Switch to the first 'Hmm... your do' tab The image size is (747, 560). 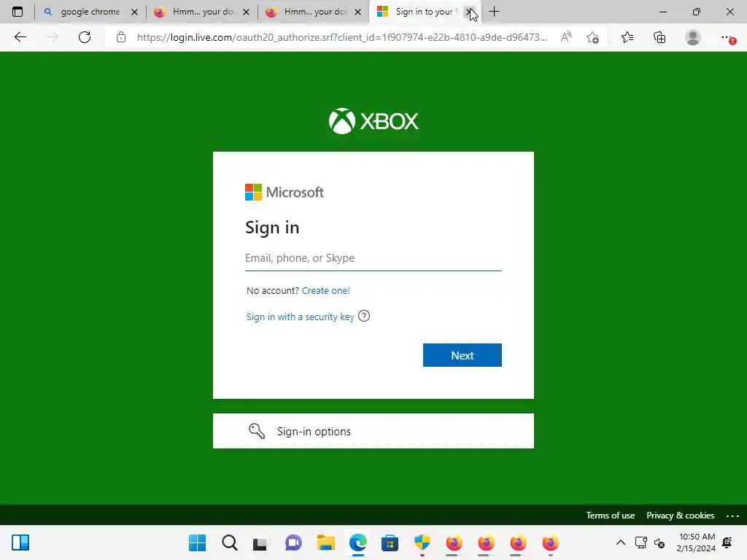(203, 12)
